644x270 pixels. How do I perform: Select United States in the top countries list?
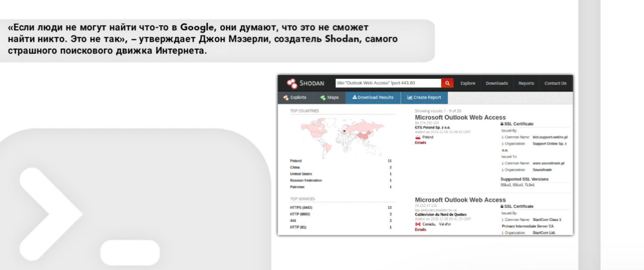(301, 174)
